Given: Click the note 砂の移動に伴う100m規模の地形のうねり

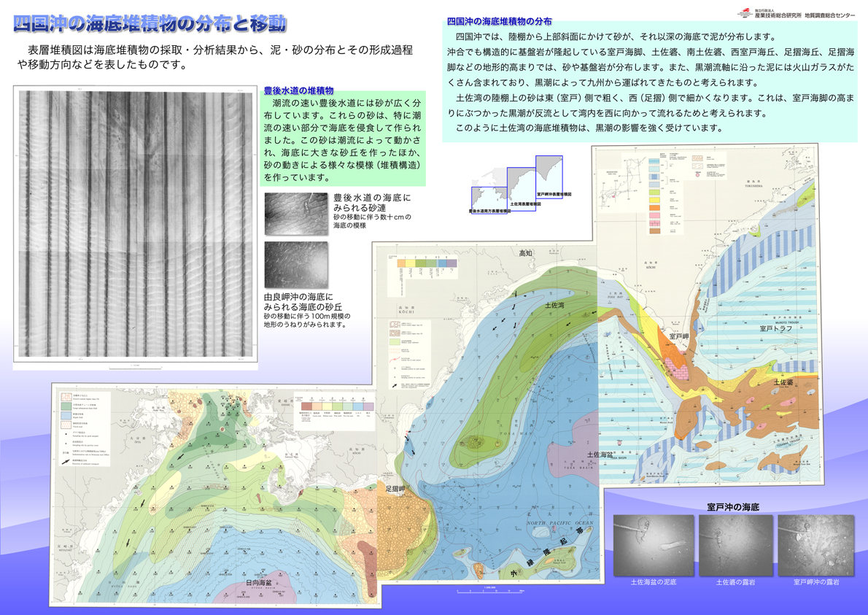Looking at the screenshot, I should (306, 320).
